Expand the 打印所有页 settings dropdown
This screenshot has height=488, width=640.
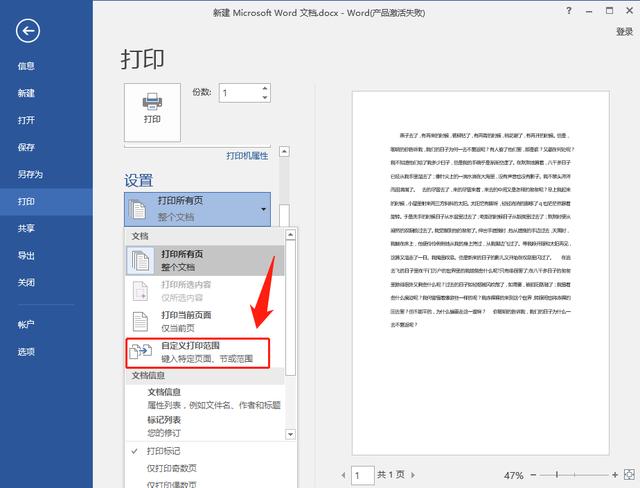[198, 209]
